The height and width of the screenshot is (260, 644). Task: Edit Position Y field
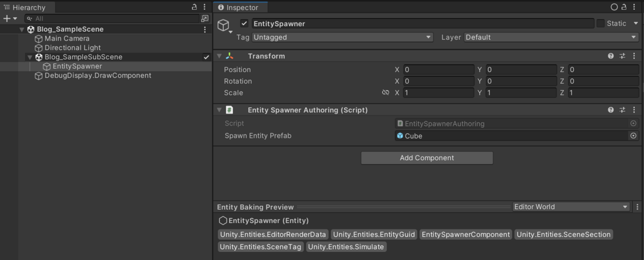click(x=521, y=70)
